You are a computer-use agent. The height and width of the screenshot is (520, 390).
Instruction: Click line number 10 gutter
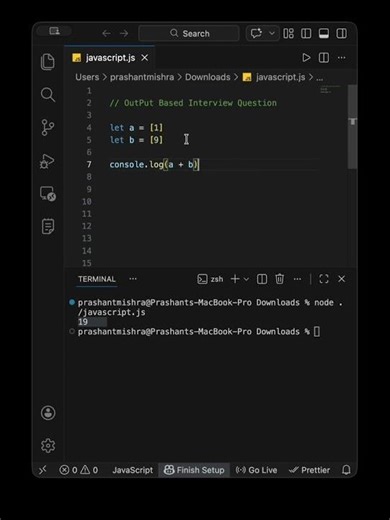point(87,202)
